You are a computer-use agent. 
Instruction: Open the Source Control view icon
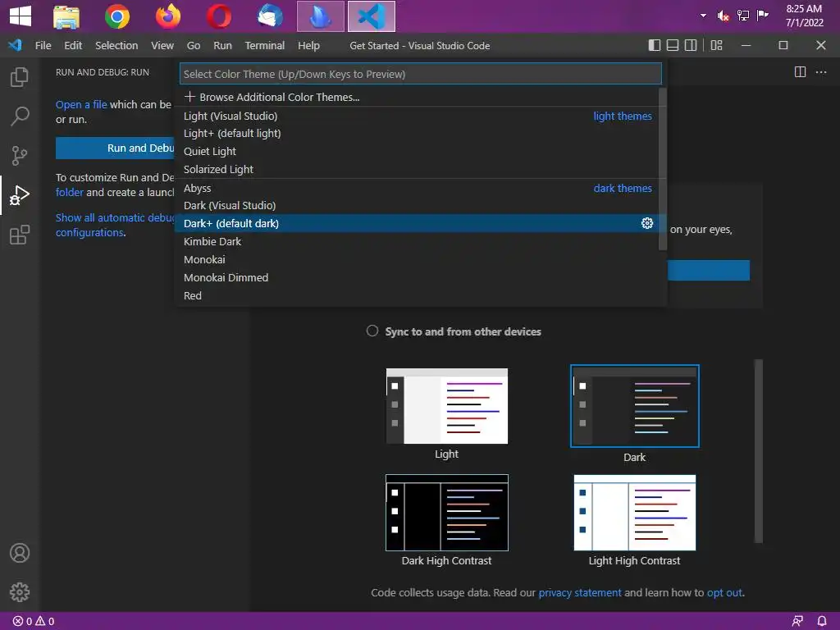(20, 155)
